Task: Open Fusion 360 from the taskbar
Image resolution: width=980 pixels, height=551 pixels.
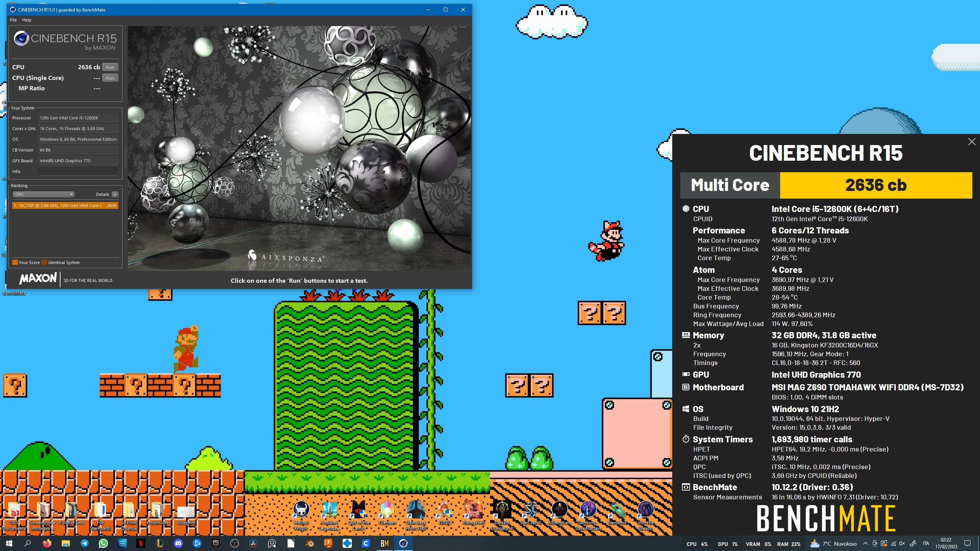Action: tap(328, 543)
